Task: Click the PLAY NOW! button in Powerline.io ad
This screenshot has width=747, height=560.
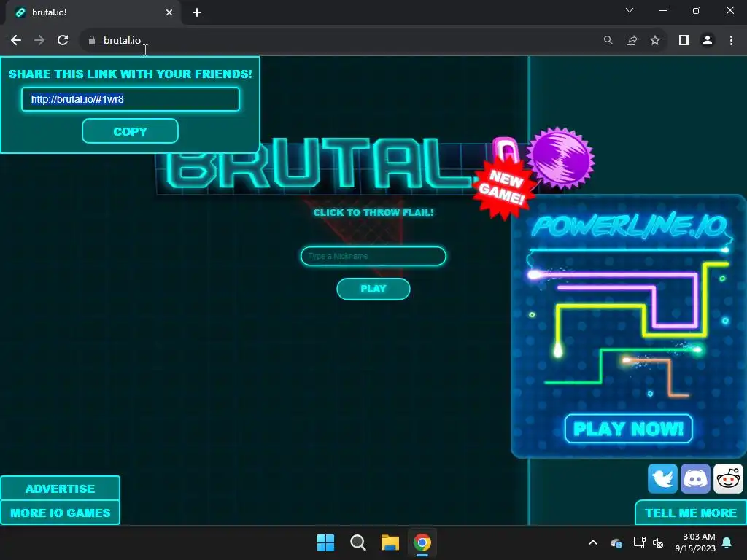Action: coord(628,429)
